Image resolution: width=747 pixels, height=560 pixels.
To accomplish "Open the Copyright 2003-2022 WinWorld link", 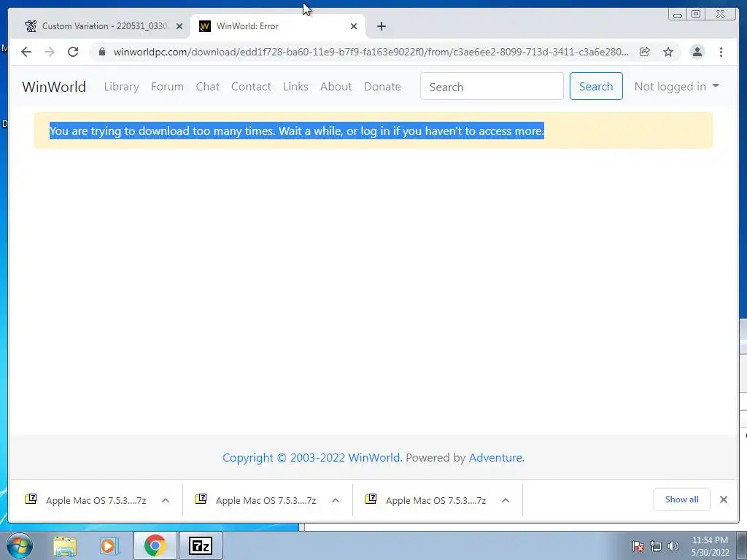I will (x=312, y=458).
